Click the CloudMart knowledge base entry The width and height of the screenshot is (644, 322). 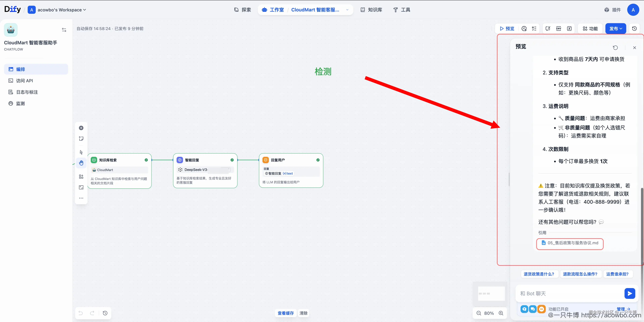pos(120,170)
